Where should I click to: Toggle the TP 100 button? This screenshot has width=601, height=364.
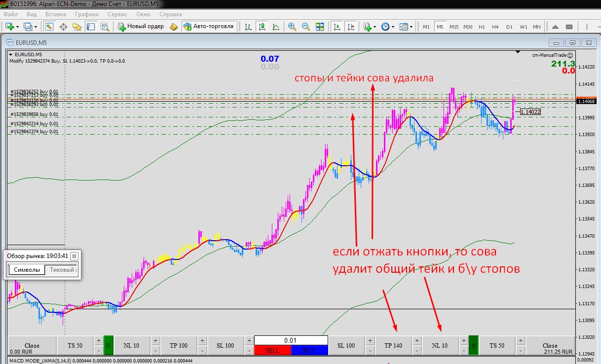tap(179, 345)
